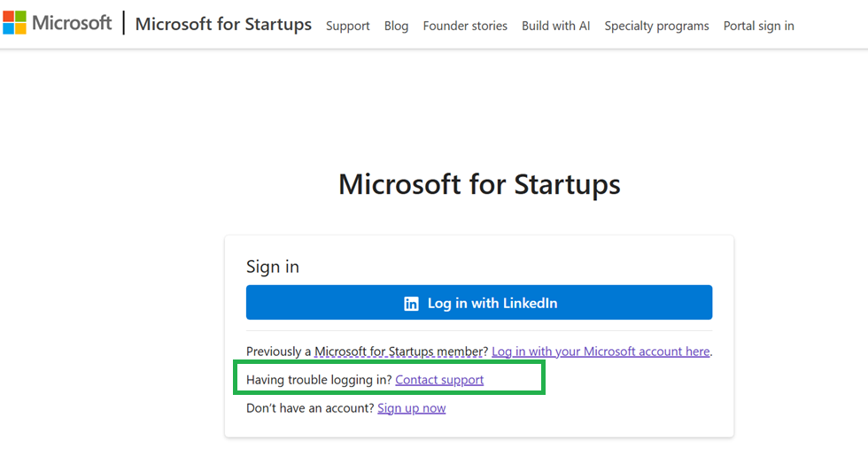Click Log in with your Microsoft account here

601,352
